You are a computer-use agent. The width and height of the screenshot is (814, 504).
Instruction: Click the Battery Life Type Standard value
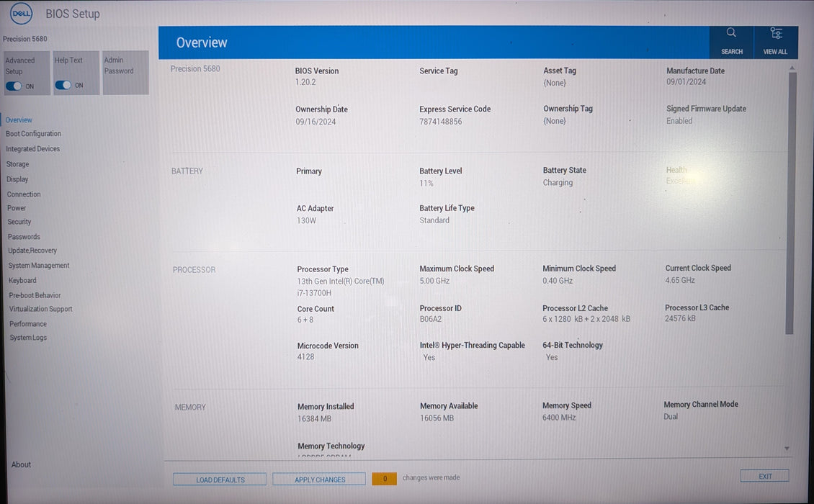tap(434, 220)
